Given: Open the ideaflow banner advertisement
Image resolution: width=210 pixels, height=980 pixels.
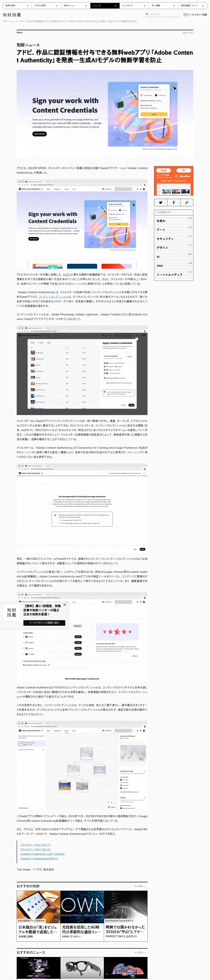Looking at the screenshot, I should (173, 181).
